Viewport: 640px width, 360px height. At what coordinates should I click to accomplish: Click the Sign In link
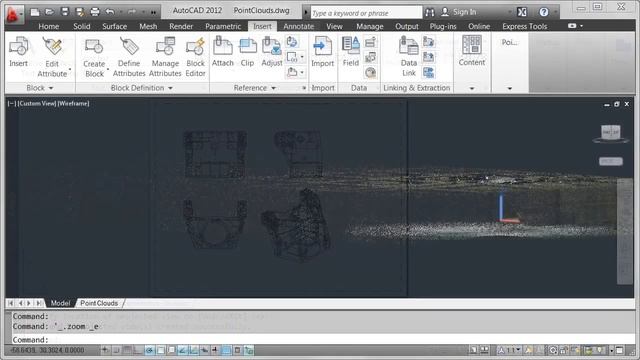tap(464, 12)
